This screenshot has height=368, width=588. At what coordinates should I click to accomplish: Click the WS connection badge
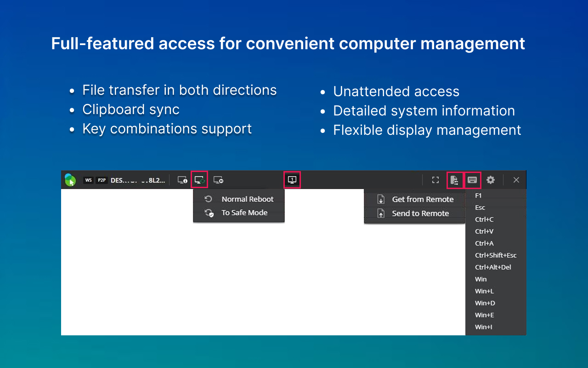89,180
